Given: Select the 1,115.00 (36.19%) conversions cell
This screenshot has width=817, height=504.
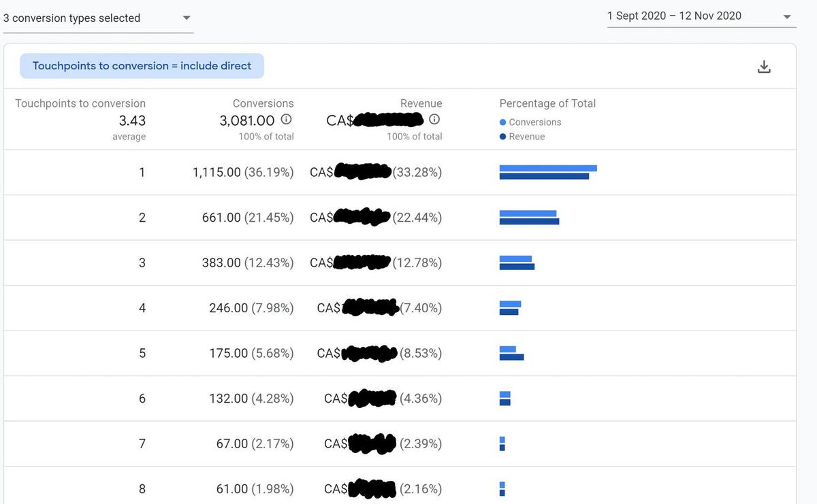Looking at the screenshot, I should click(x=243, y=173).
